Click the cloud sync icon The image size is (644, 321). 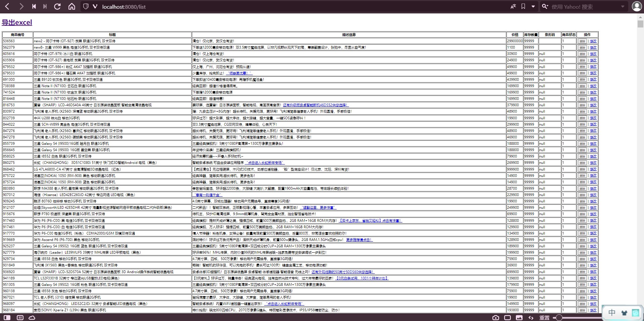coord(32,317)
